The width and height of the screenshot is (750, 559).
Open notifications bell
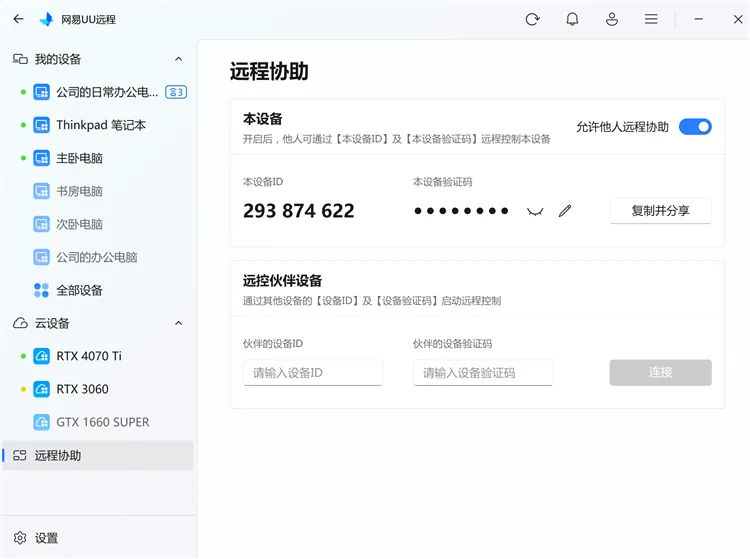(x=572, y=19)
